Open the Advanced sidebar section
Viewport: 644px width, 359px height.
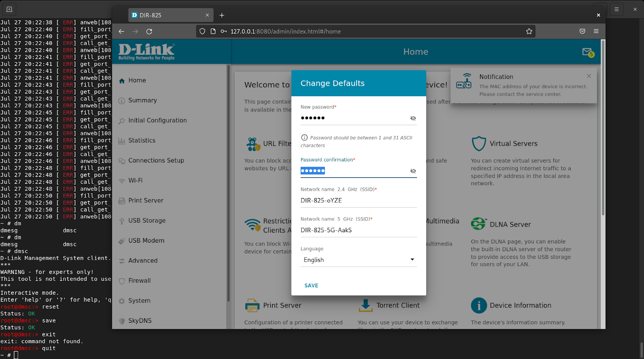(x=142, y=261)
